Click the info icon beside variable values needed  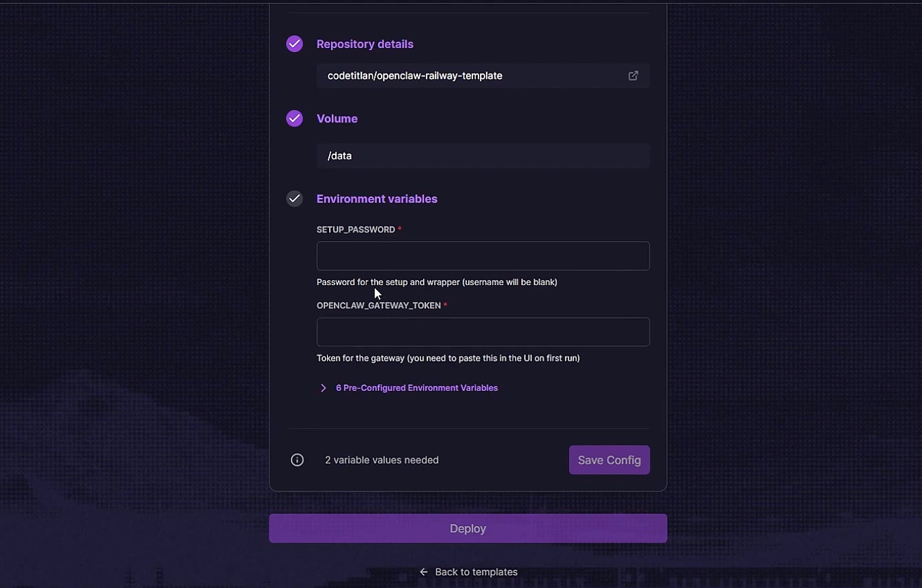(x=297, y=460)
